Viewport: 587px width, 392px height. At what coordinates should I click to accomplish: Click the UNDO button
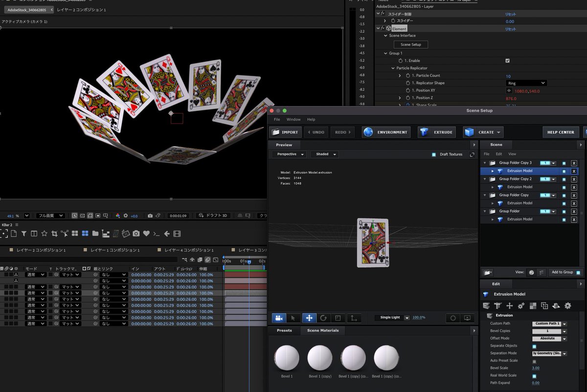pos(315,132)
